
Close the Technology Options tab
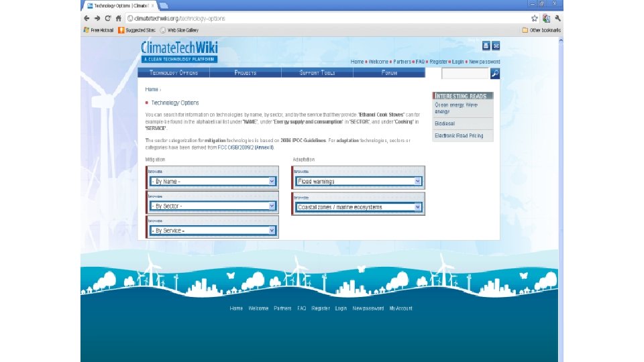152,6
